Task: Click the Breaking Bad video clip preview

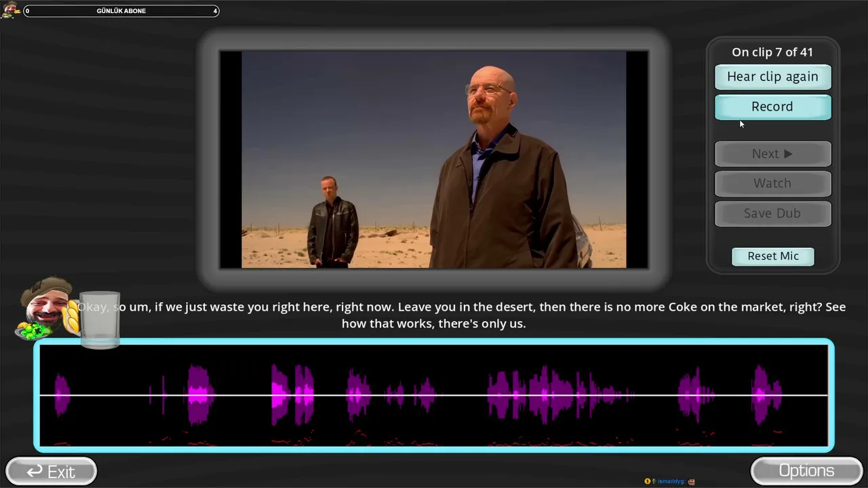Action: pos(434,159)
